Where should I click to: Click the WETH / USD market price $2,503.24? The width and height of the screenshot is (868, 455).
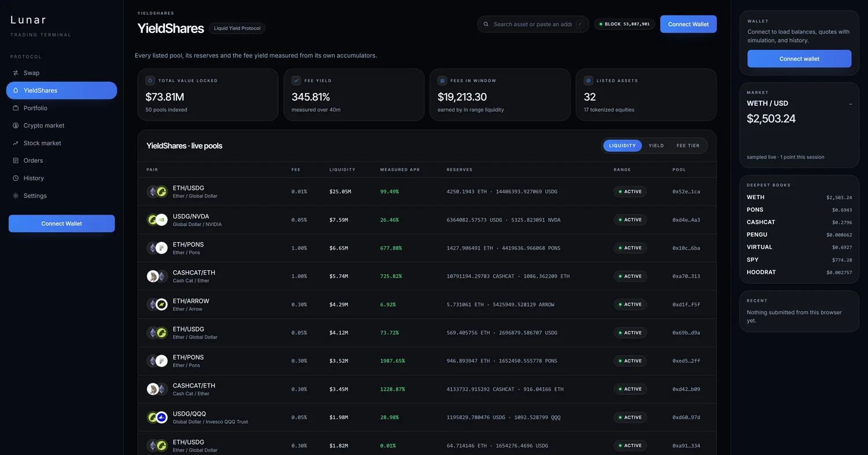coord(771,119)
